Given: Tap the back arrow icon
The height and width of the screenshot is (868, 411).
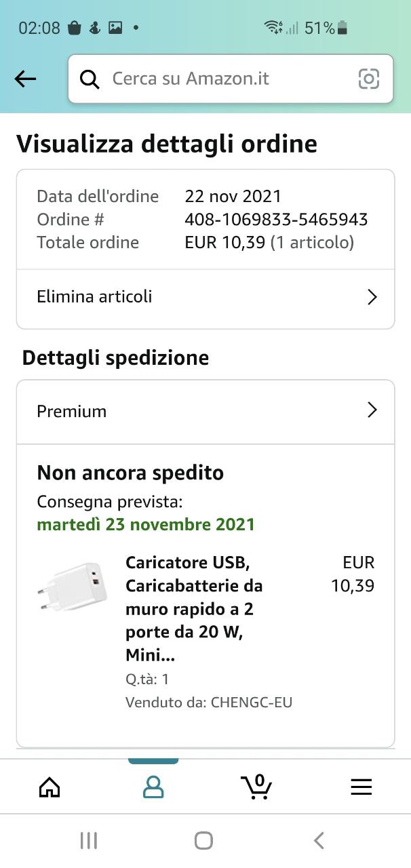Looking at the screenshot, I should point(25,79).
